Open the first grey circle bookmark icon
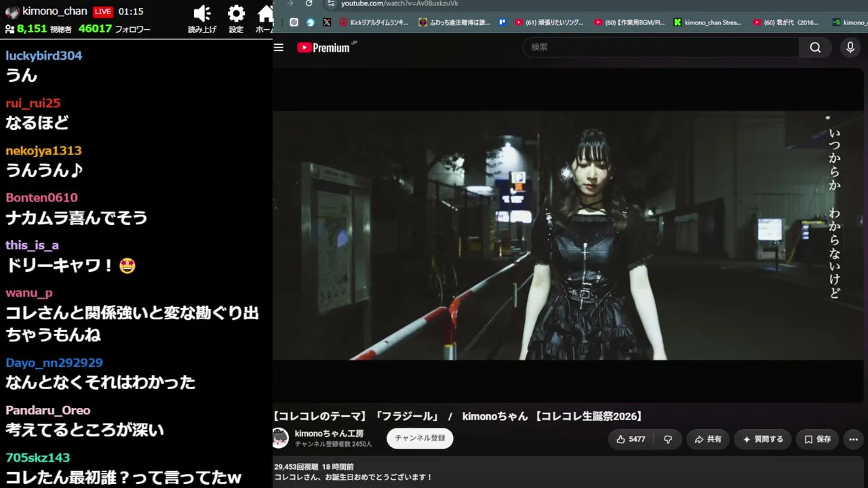 [x=294, y=22]
